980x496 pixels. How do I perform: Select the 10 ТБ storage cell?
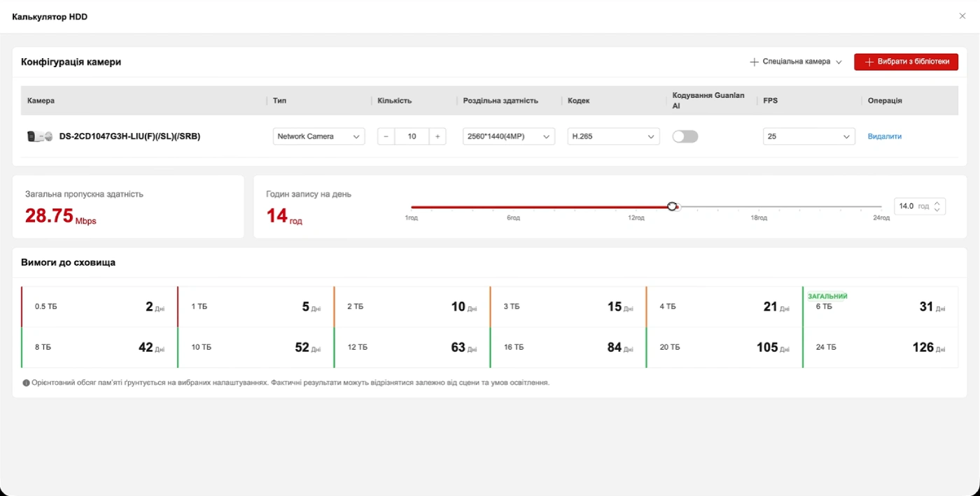(255, 347)
